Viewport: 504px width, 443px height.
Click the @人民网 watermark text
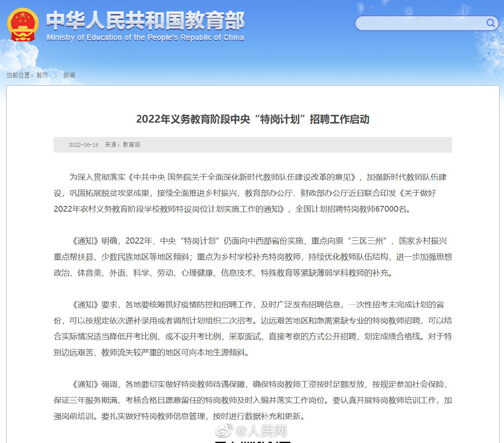coord(261,431)
